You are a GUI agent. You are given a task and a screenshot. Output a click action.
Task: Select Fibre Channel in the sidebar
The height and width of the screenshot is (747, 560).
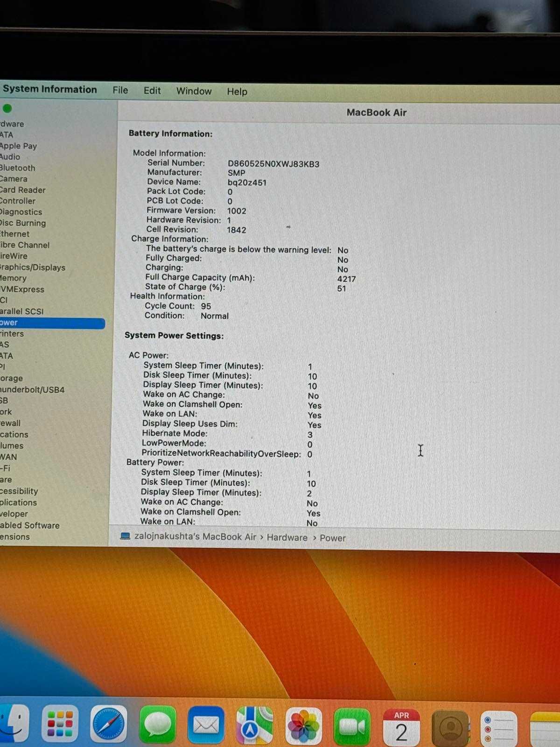click(25, 245)
